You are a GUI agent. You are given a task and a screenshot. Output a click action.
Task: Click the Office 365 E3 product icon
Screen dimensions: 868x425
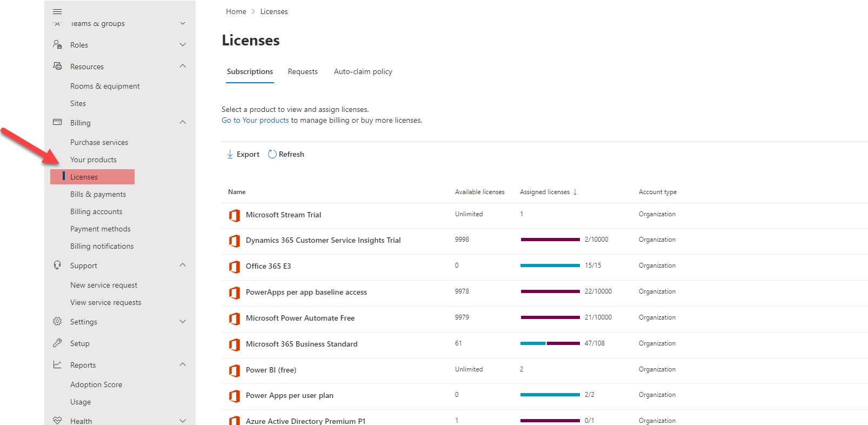(x=235, y=267)
